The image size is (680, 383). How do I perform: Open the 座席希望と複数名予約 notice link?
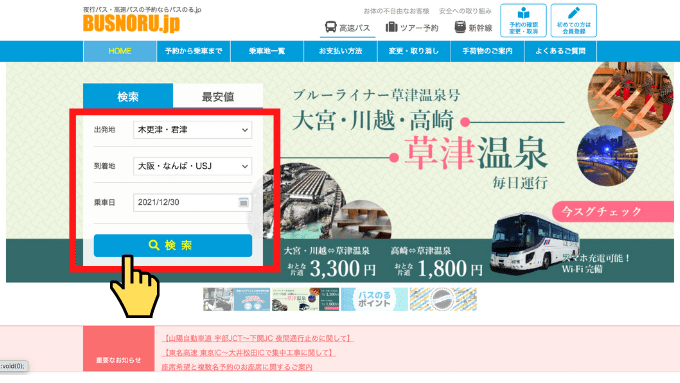[237, 367]
